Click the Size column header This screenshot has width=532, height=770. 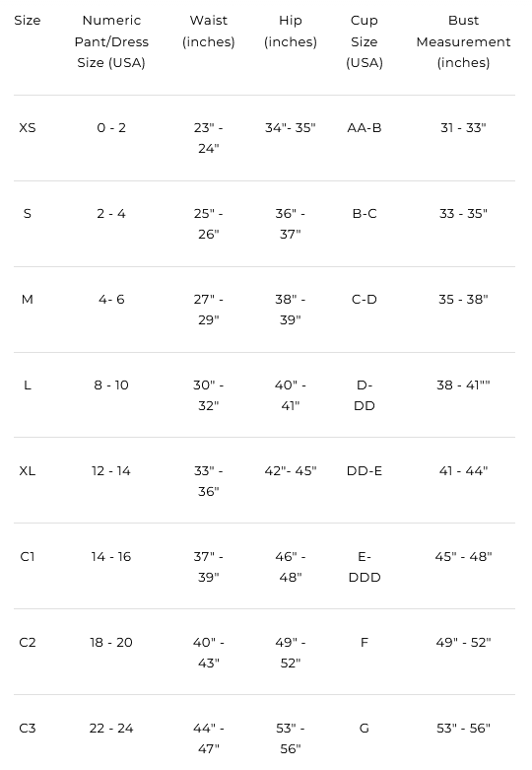(27, 21)
